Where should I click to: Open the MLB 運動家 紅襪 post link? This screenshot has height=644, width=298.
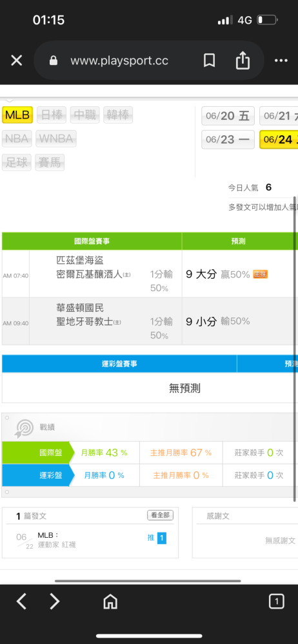click(x=57, y=540)
